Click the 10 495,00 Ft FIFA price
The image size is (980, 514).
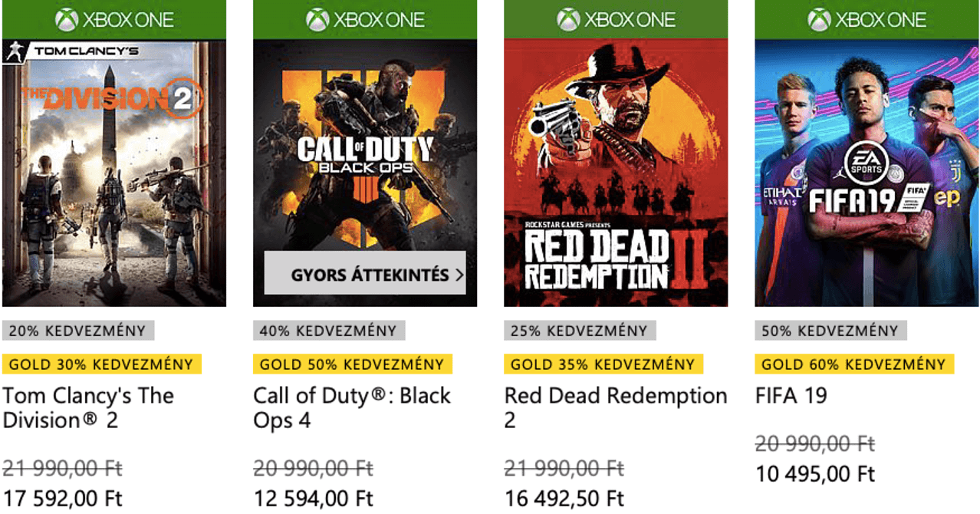tap(815, 473)
